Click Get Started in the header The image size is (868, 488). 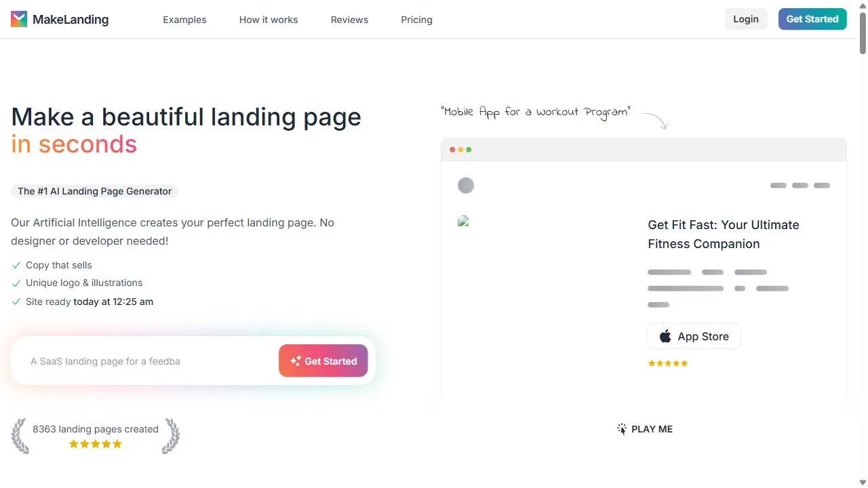(812, 19)
